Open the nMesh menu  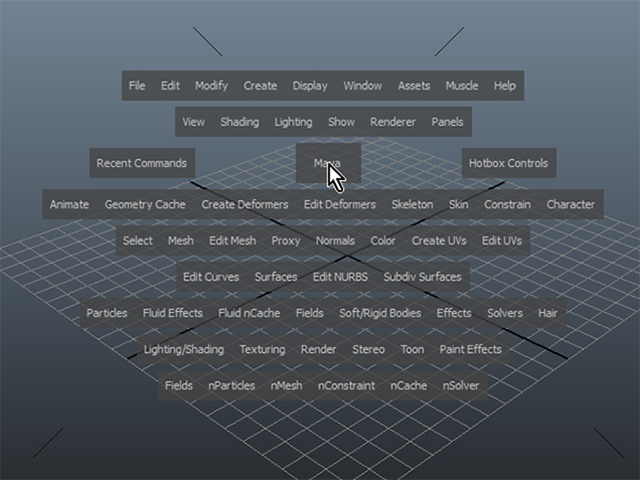(287, 386)
